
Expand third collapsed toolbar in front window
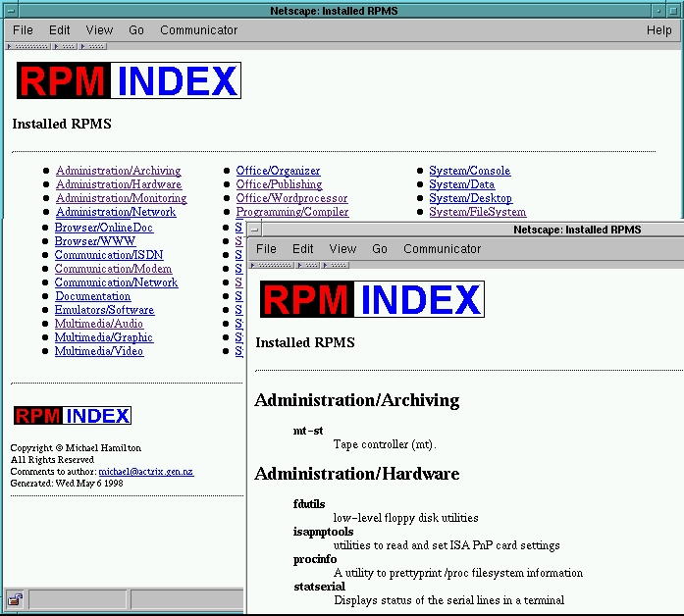coord(337,265)
